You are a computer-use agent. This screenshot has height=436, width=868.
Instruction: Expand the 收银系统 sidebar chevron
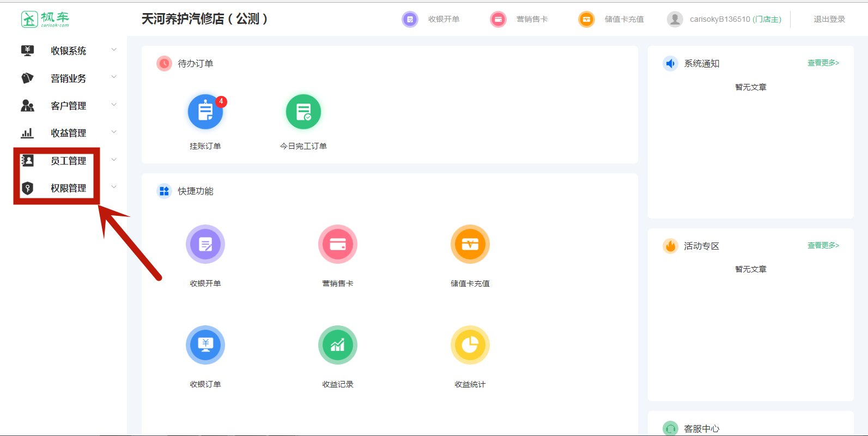pos(114,50)
